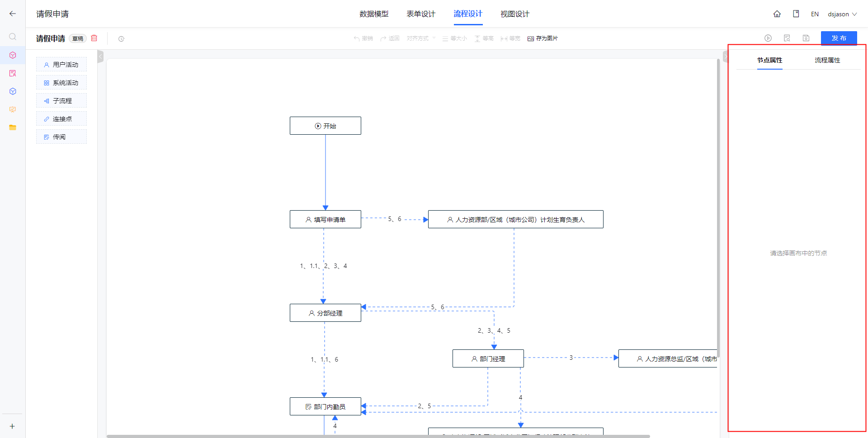Image resolution: width=868 pixels, height=438 pixels.
Task: Collapse the right properties panel handle
Action: [x=725, y=57]
